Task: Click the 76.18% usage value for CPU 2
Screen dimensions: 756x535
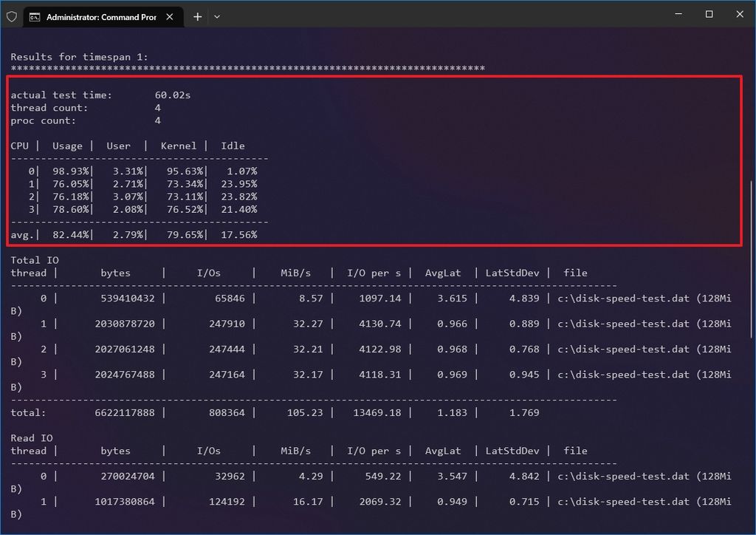Action: tap(71, 197)
